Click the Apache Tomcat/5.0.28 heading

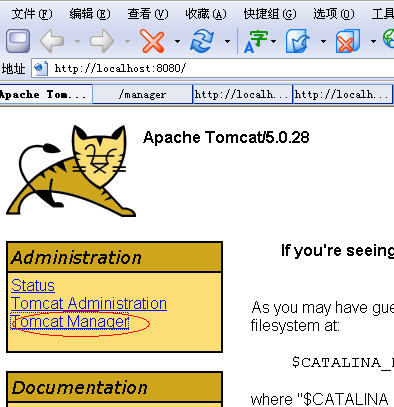click(226, 137)
